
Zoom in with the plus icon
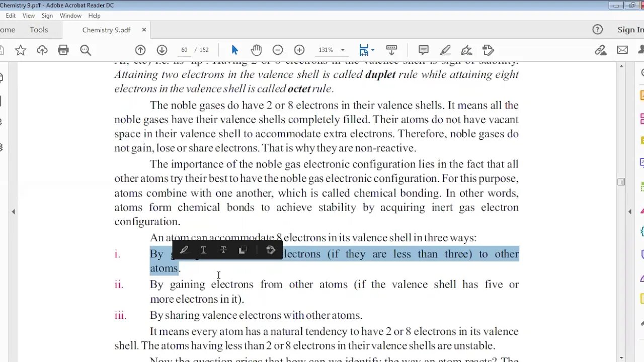point(299,50)
